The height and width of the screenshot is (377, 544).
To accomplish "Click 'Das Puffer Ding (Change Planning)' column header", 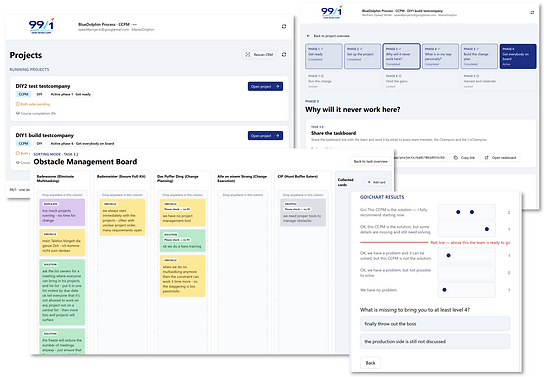I will pos(177,178).
